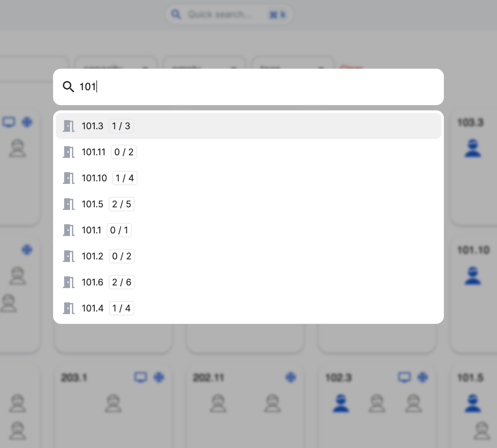This screenshot has height=448, width=497.
Task: Select room 101.3 from search results
Action: [x=92, y=126]
